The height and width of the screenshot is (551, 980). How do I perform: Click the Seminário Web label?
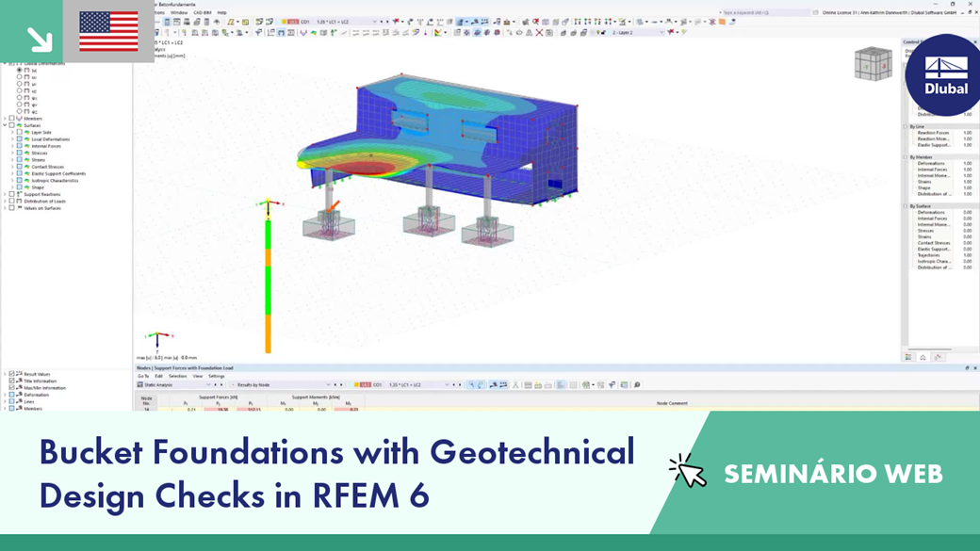point(833,474)
